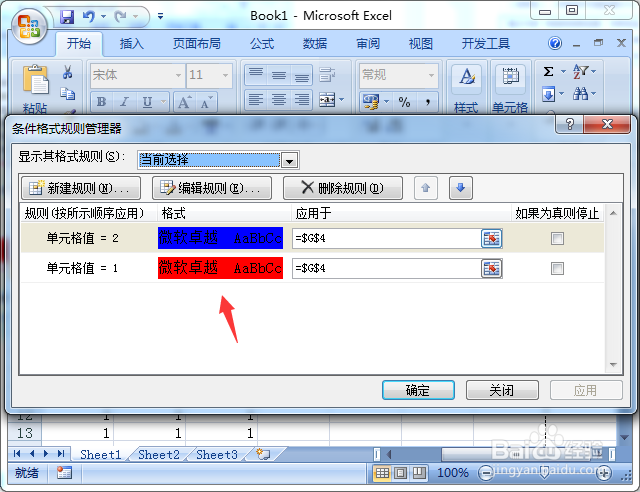
Task: Click the 关闭 button
Action: pos(502,390)
